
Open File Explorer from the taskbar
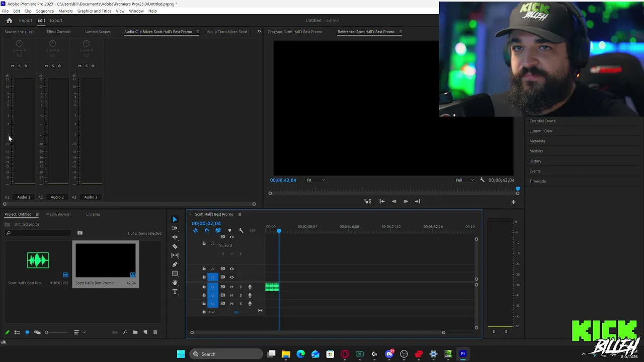click(286, 354)
